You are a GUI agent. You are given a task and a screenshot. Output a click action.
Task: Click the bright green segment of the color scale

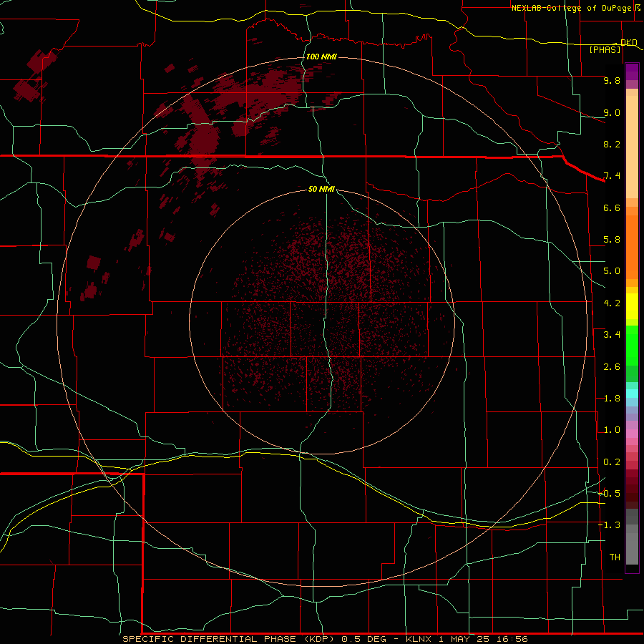click(632, 346)
